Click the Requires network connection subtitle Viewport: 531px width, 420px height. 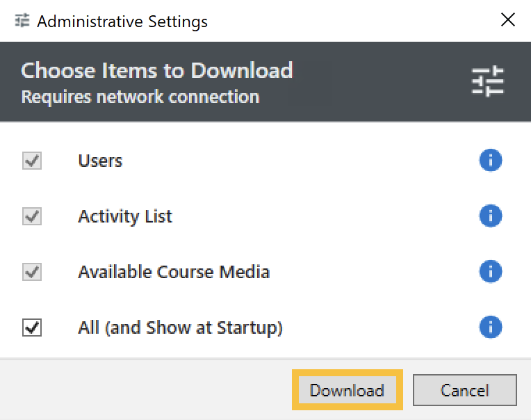140,97
